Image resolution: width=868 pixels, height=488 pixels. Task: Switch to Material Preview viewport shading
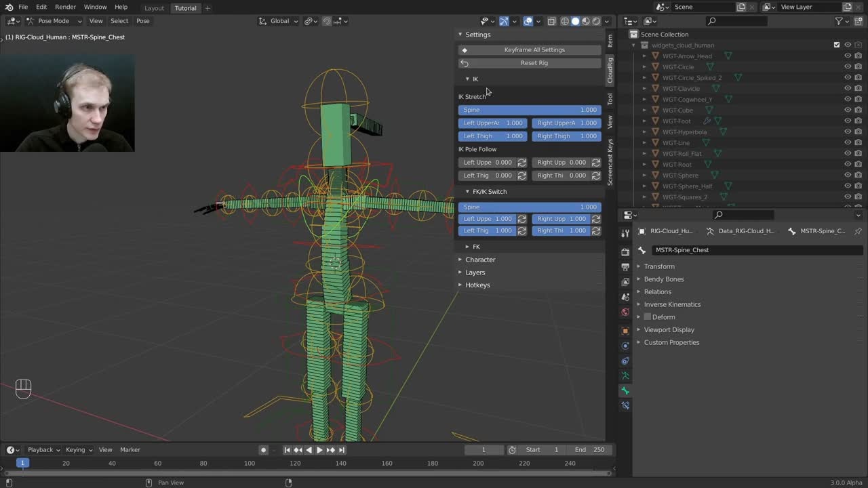coord(585,21)
